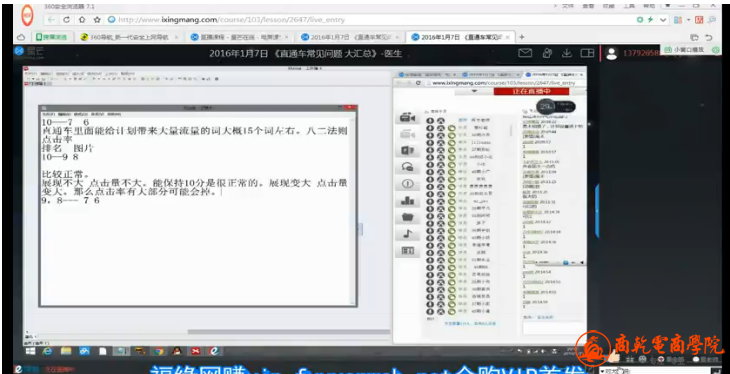The height and width of the screenshot is (374, 730).
Task: Open the bar chart icon in live sidebar
Action: tap(407, 201)
